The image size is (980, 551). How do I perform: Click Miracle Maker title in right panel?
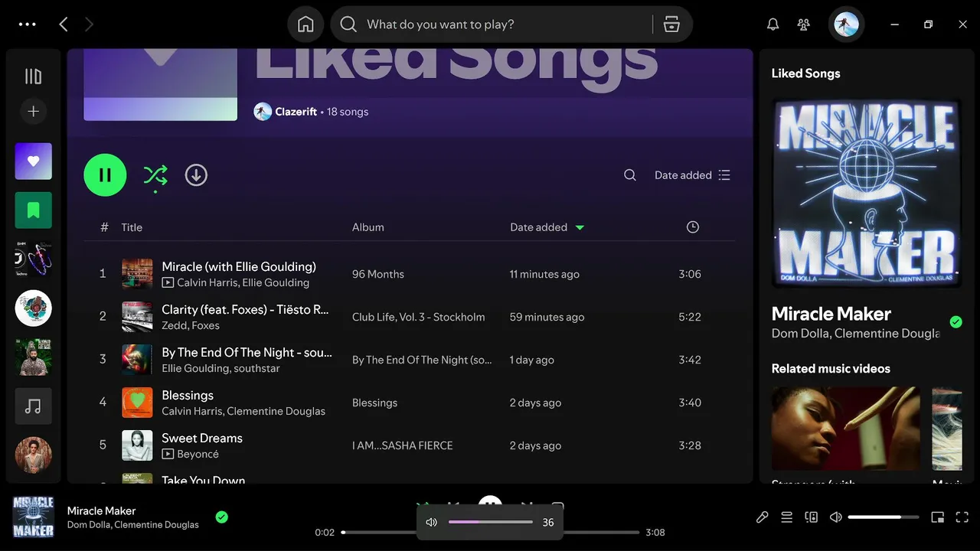click(x=831, y=314)
